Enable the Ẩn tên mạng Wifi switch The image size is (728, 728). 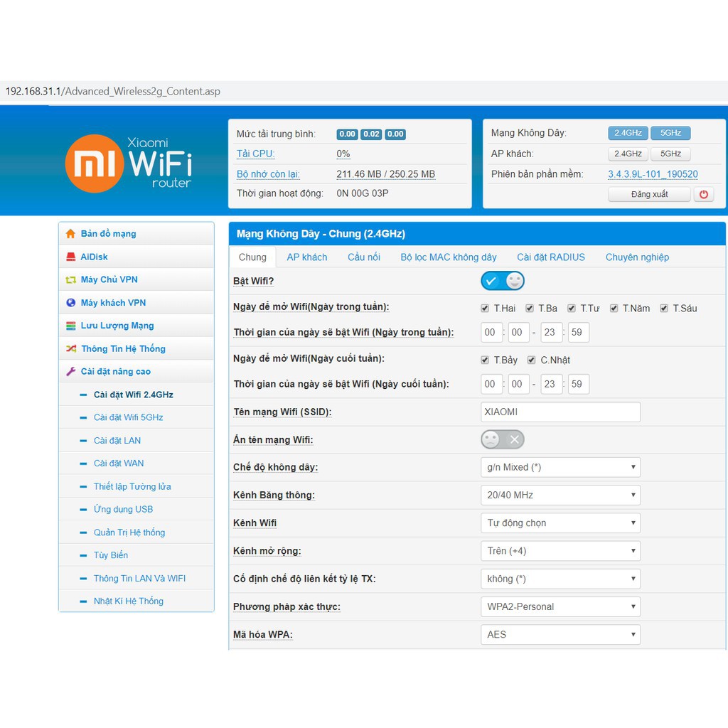pos(503,439)
